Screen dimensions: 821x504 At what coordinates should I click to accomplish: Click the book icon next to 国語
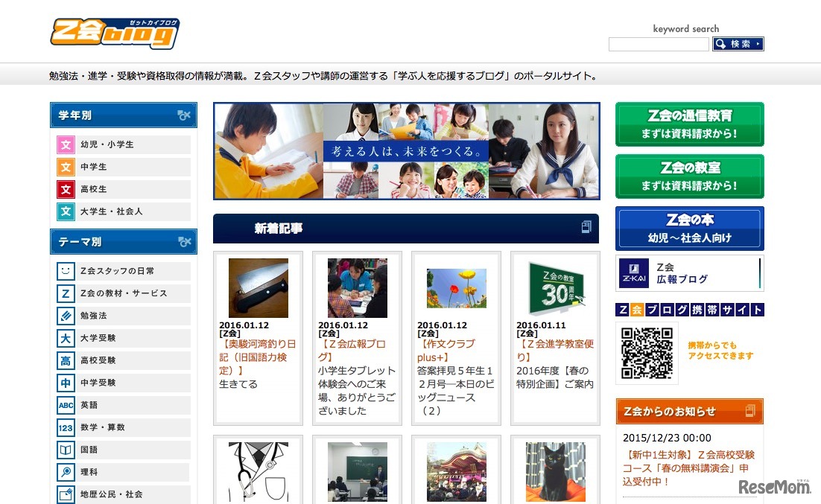(x=66, y=450)
